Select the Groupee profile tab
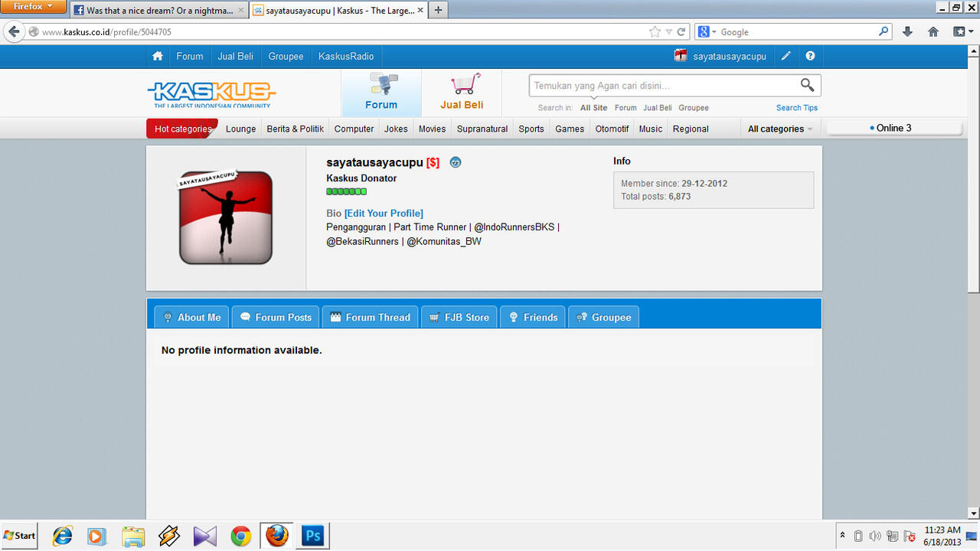Image resolution: width=980 pixels, height=551 pixels. (x=603, y=317)
